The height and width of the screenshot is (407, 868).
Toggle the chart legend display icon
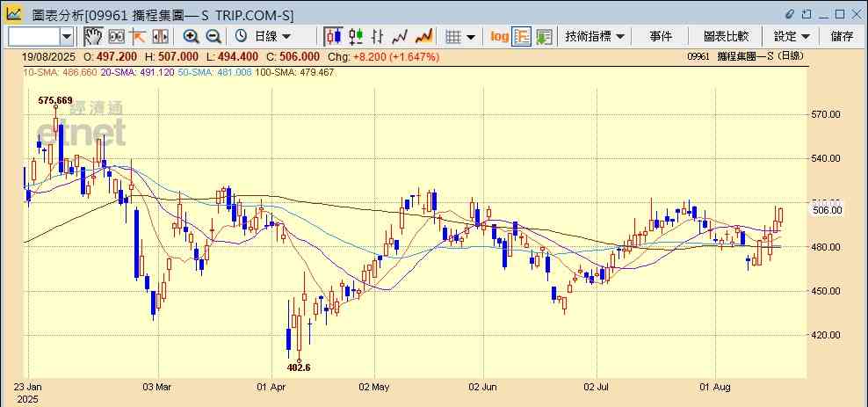(522, 37)
